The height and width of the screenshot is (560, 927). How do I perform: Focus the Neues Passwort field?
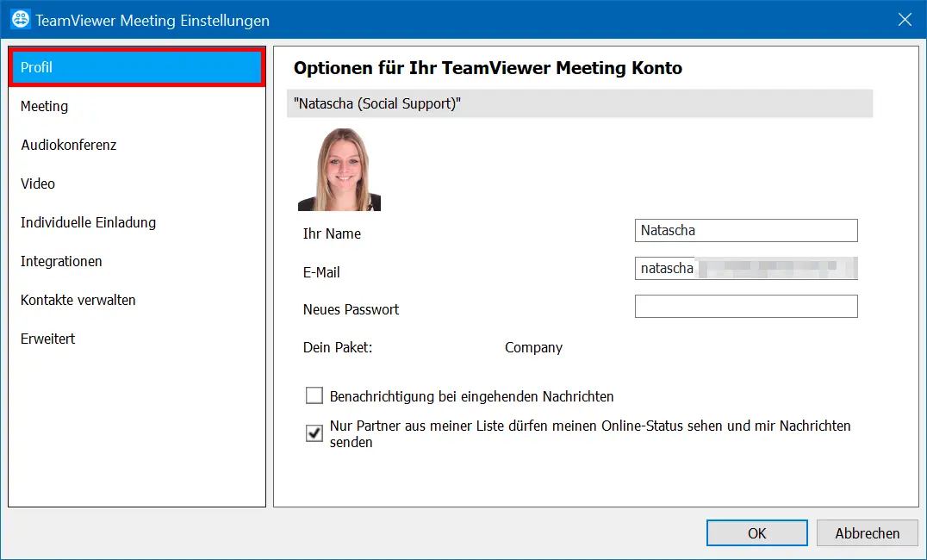click(x=746, y=307)
